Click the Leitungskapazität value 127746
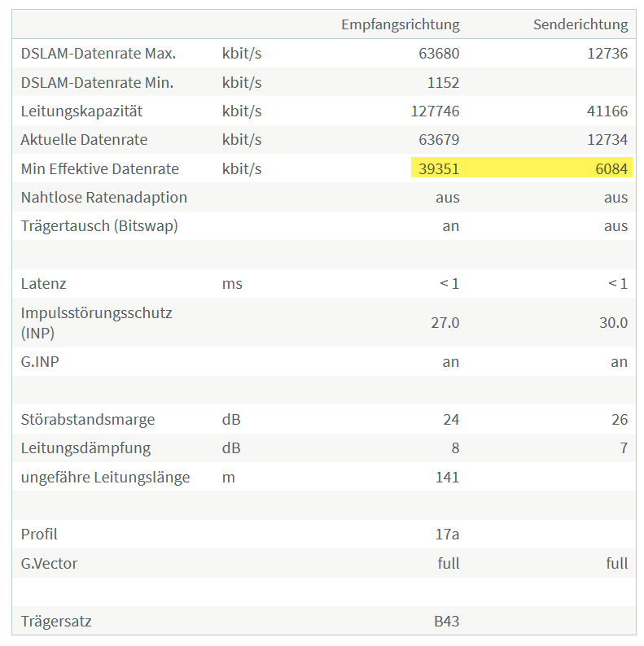 (435, 111)
